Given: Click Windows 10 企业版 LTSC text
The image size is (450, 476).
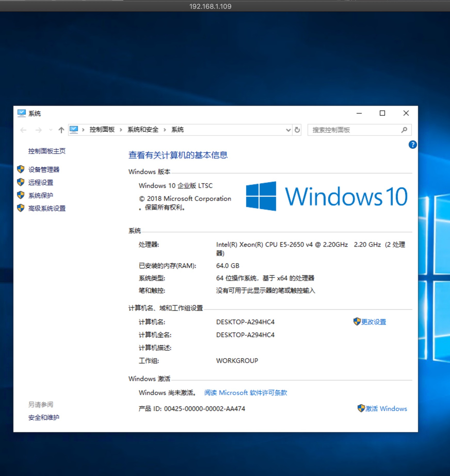Looking at the screenshot, I should (176, 186).
